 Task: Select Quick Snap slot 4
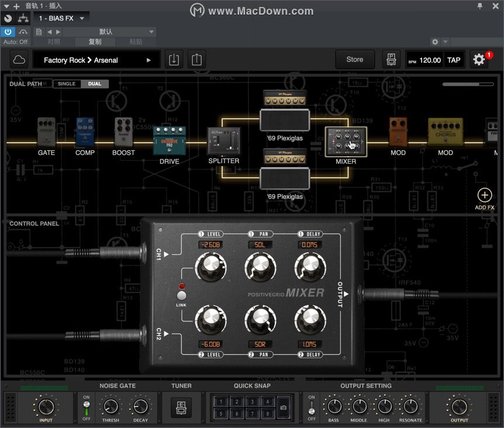coord(267,401)
